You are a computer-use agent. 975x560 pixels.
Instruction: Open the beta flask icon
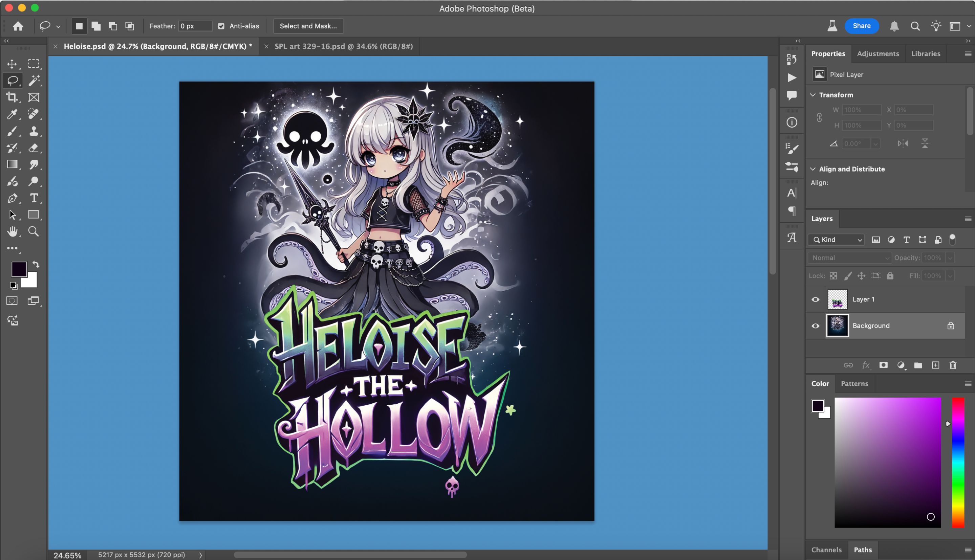tap(832, 26)
